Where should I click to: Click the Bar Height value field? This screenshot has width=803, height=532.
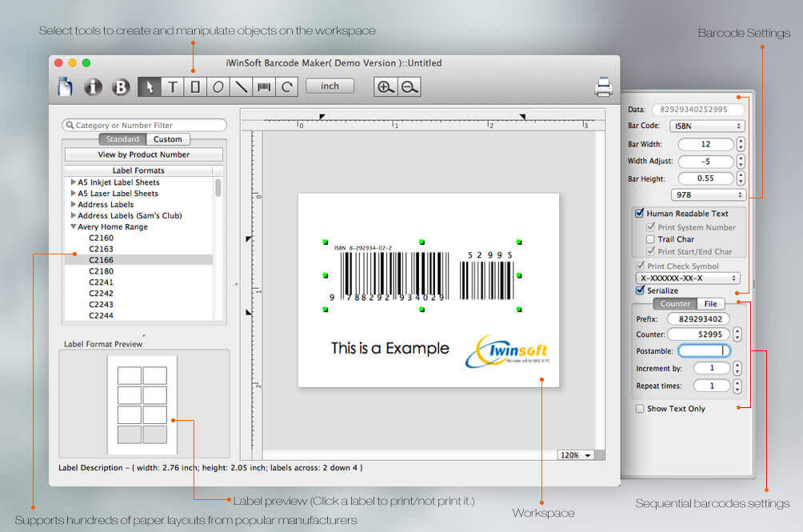pyautogui.click(x=705, y=178)
